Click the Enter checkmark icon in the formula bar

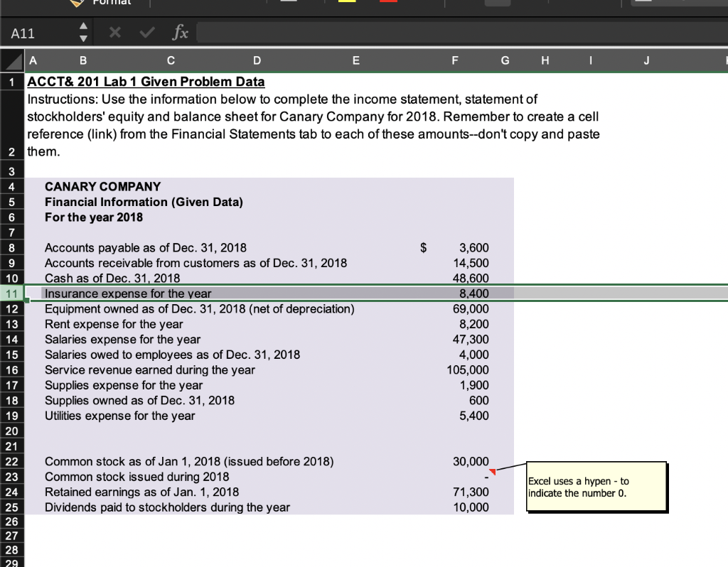(x=146, y=32)
